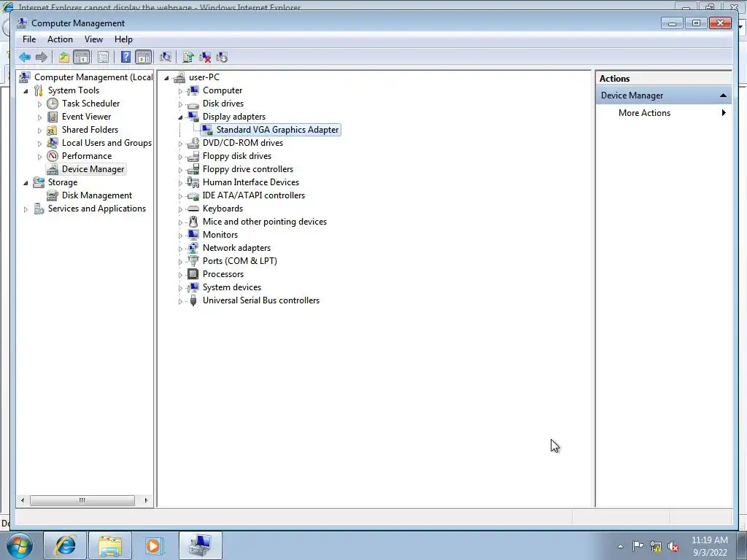Viewport: 747px width, 560px height.
Task: Click the console tree horizontal scrollbar thumb
Action: [82, 500]
